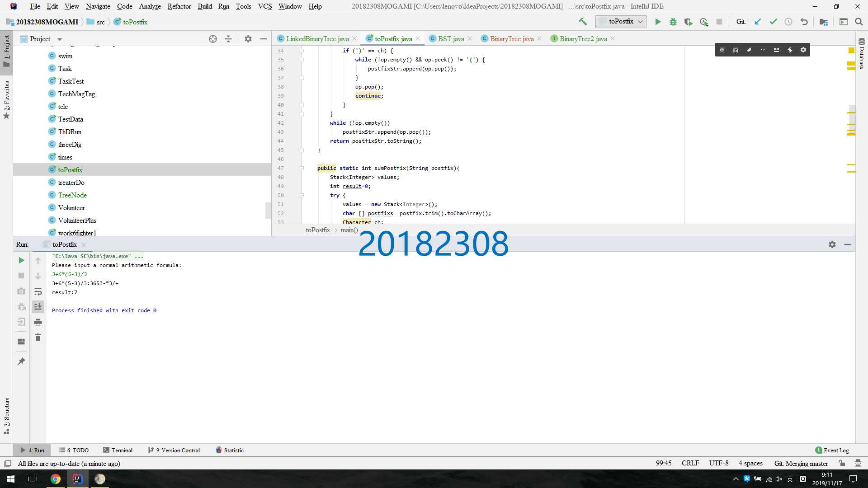Click the main() breadcrumb navigation link
Viewport: 868px width, 488px height.
(x=349, y=230)
